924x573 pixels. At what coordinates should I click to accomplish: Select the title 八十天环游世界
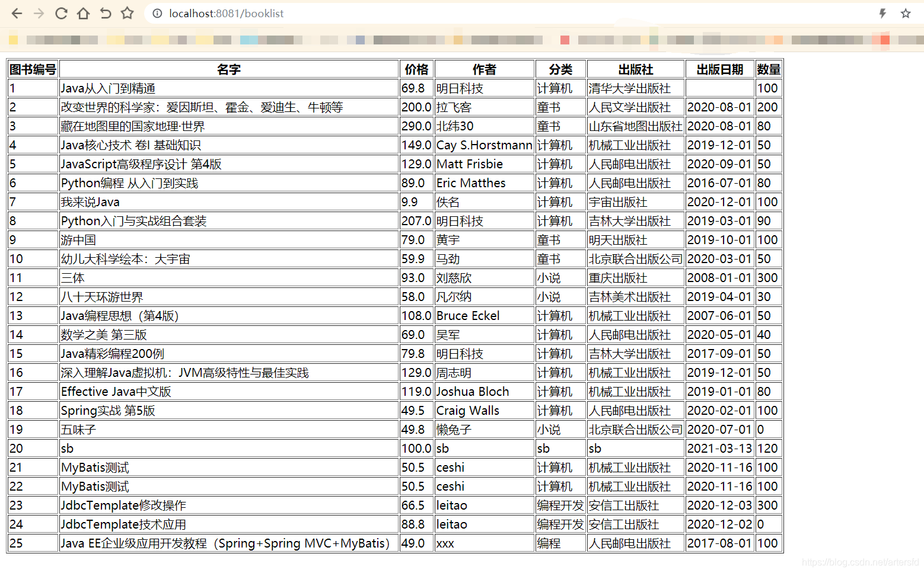[x=102, y=297]
